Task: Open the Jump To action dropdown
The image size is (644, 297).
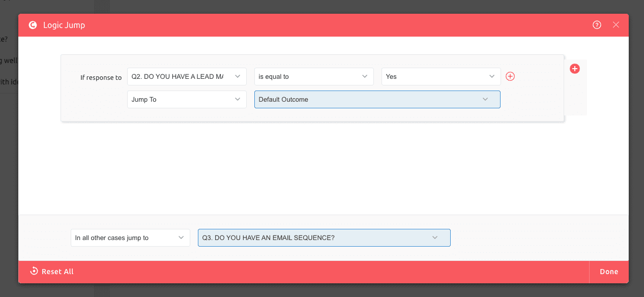Action: point(186,99)
